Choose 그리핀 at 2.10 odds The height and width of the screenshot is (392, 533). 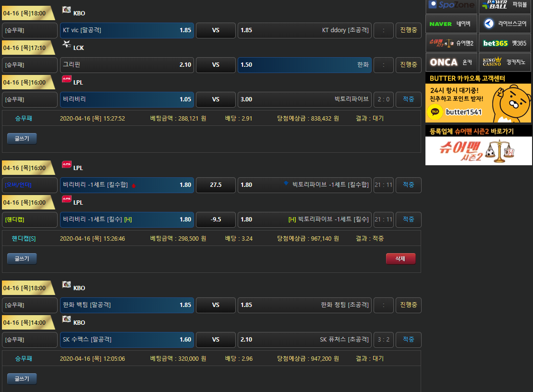point(127,65)
